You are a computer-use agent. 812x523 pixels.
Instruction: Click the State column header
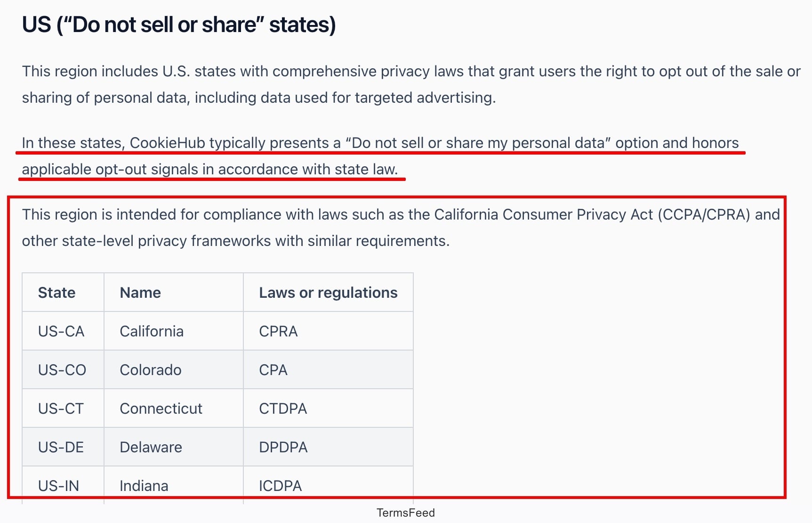tap(63, 292)
